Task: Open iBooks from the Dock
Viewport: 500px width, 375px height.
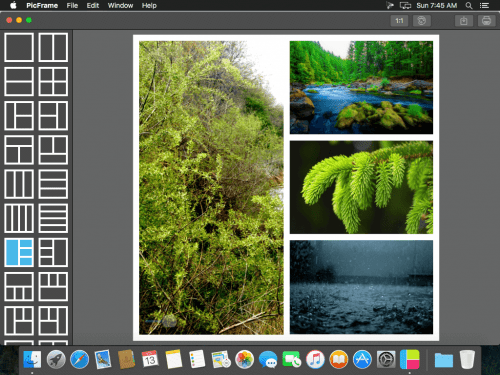Action: coord(339,360)
